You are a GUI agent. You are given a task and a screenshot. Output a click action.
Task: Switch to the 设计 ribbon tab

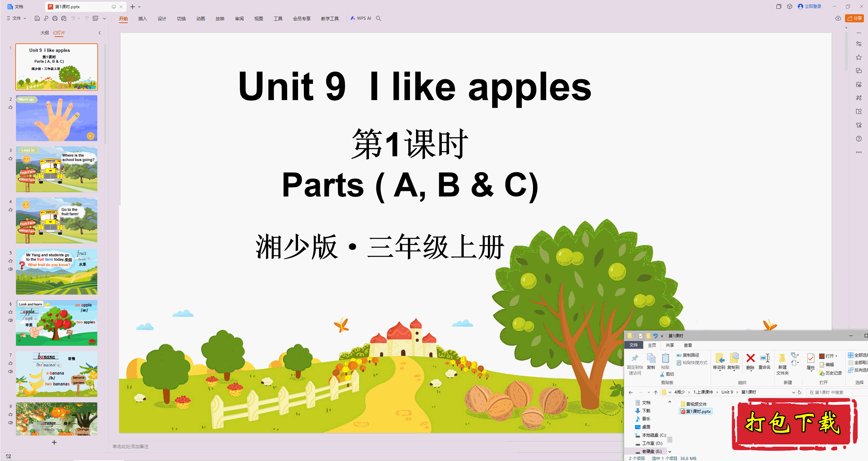tap(162, 19)
